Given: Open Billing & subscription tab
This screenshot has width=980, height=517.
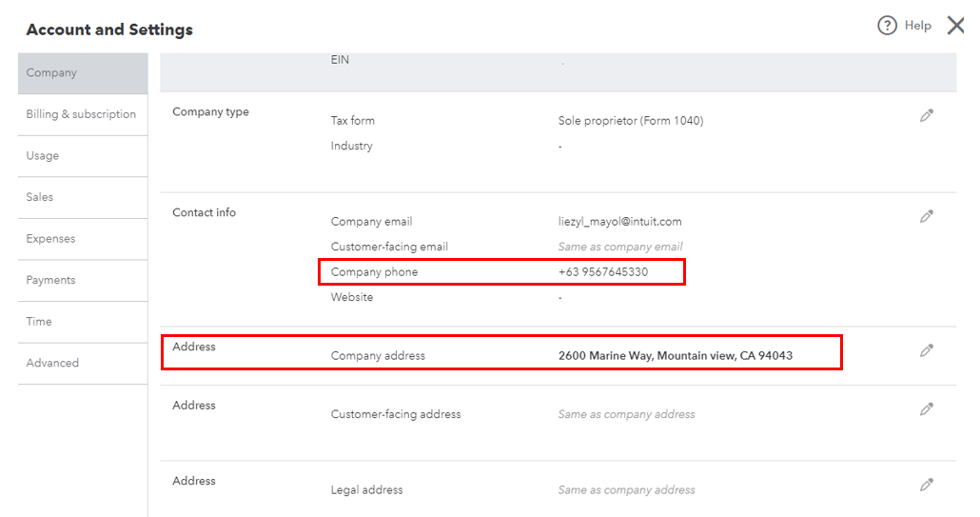Looking at the screenshot, I should click(x=82, y=114).
